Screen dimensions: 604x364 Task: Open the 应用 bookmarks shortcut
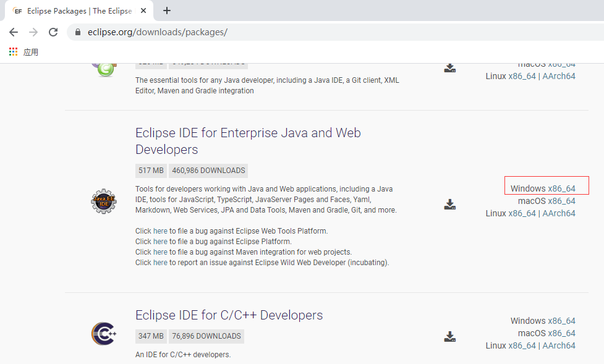pos(30,52)
